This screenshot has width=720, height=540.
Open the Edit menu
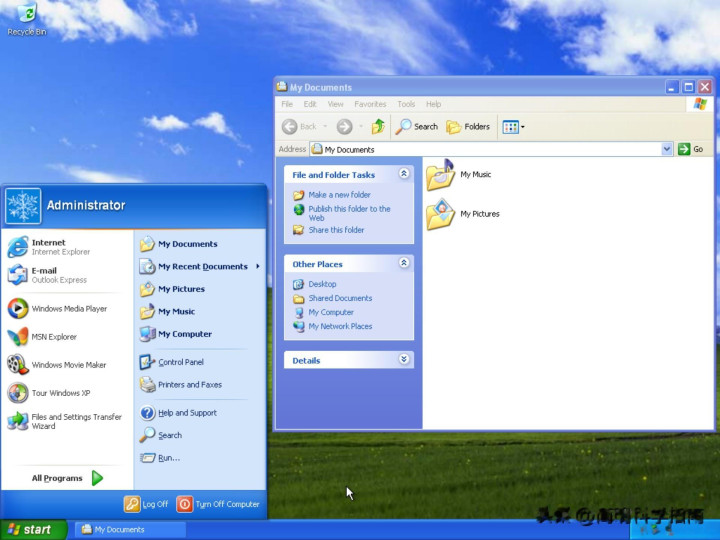pos(310,104)
